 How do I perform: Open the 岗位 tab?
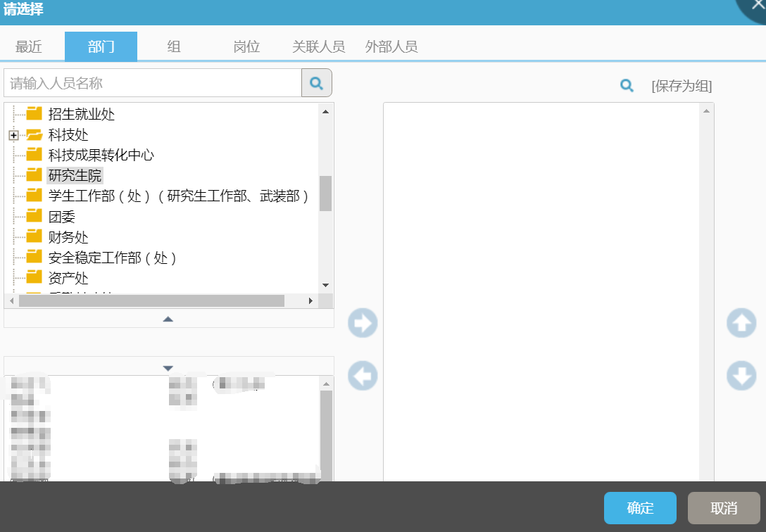pos(246,47)
